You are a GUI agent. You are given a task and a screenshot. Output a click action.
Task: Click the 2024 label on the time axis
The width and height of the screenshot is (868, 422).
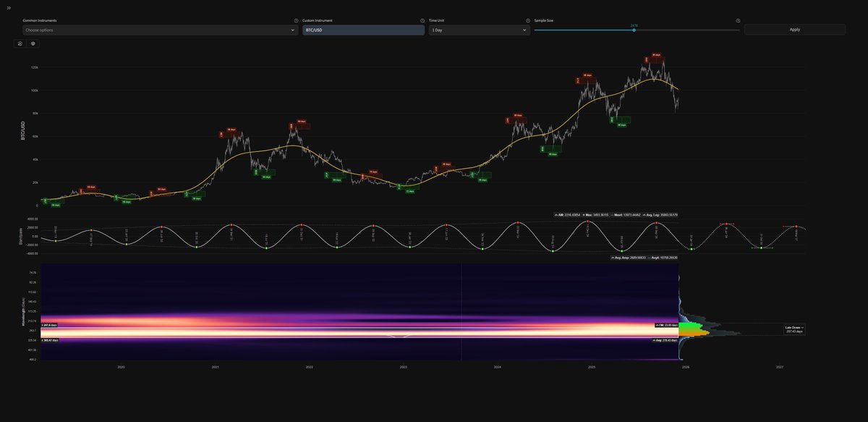pyautogui.click(x=498, y=367)
